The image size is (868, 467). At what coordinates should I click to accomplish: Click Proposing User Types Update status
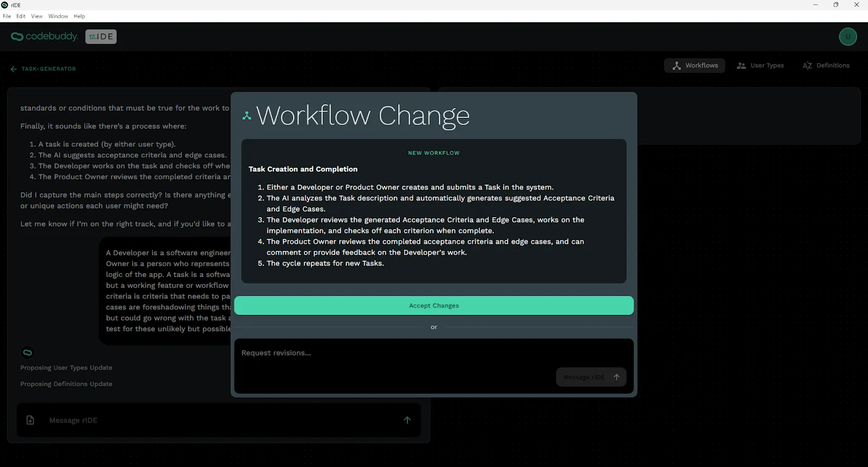pyautogui.click(x=66, y=368)
